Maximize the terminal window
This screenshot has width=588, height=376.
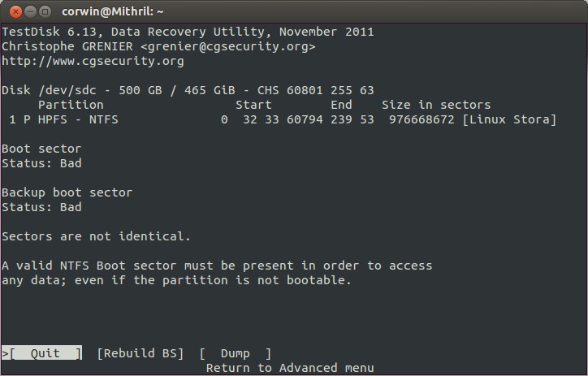[x=45, y=12]
